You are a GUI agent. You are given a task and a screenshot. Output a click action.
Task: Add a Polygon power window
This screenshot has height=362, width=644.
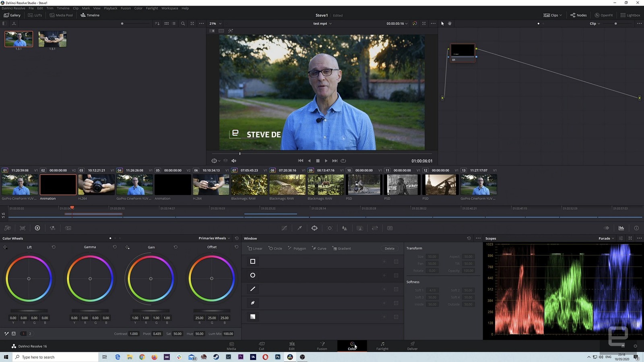coord(297,248)
